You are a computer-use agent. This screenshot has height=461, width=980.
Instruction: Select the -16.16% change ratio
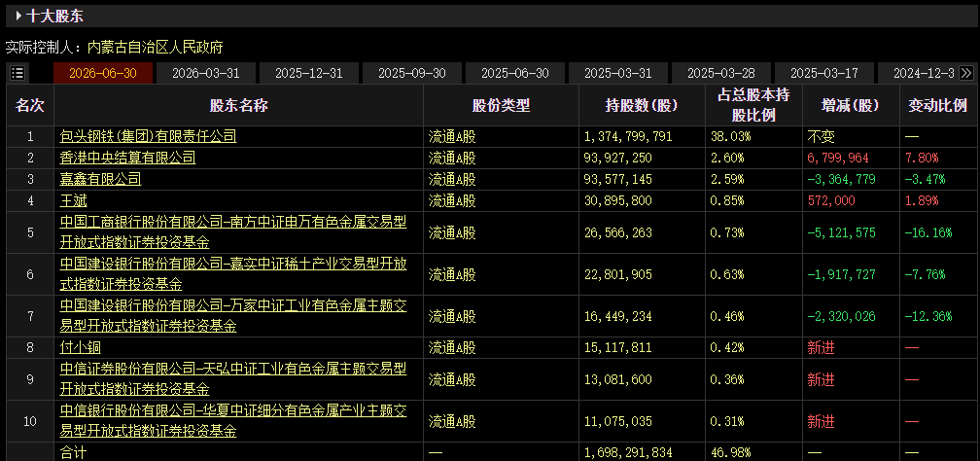point(928,232)
